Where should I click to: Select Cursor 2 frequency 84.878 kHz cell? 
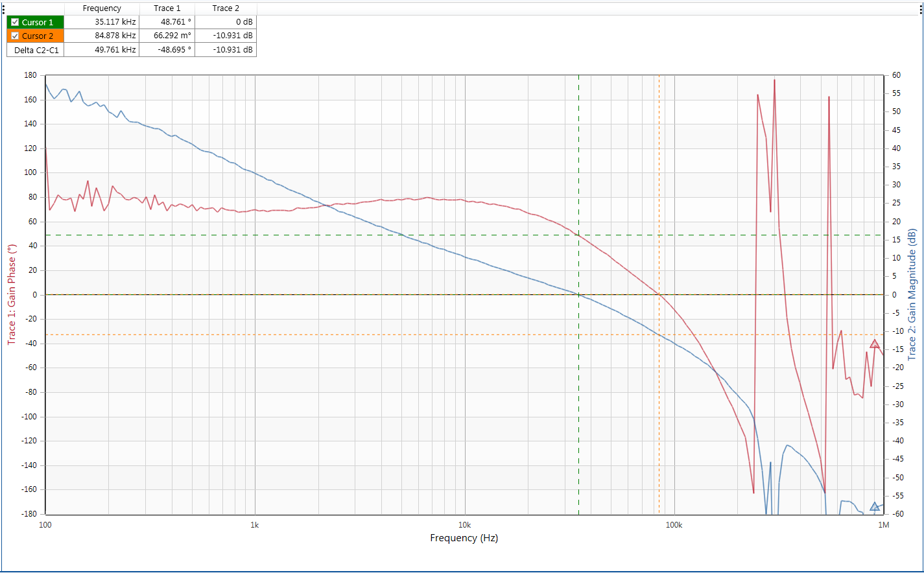[x=101, y=36]
